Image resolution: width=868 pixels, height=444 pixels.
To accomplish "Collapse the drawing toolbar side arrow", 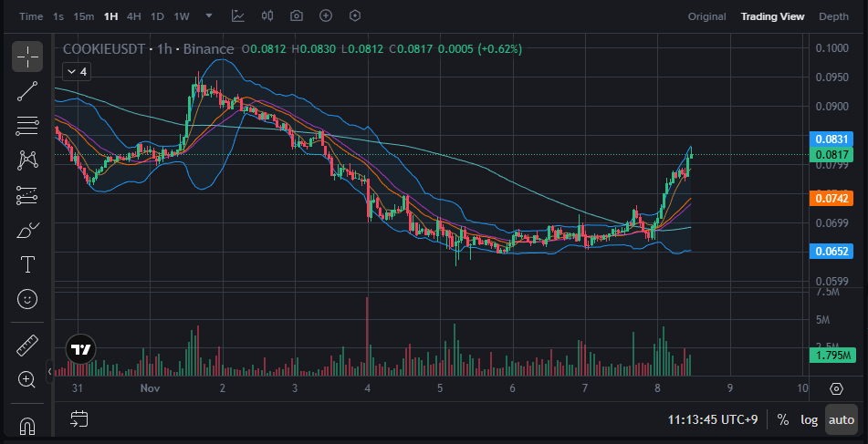I will point(49,372).
